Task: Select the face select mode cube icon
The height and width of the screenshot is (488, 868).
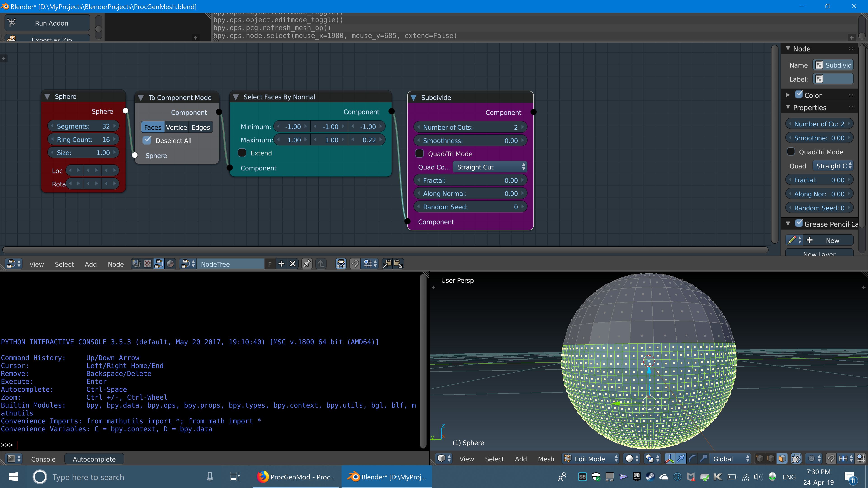Action: (x=782, y=458)
